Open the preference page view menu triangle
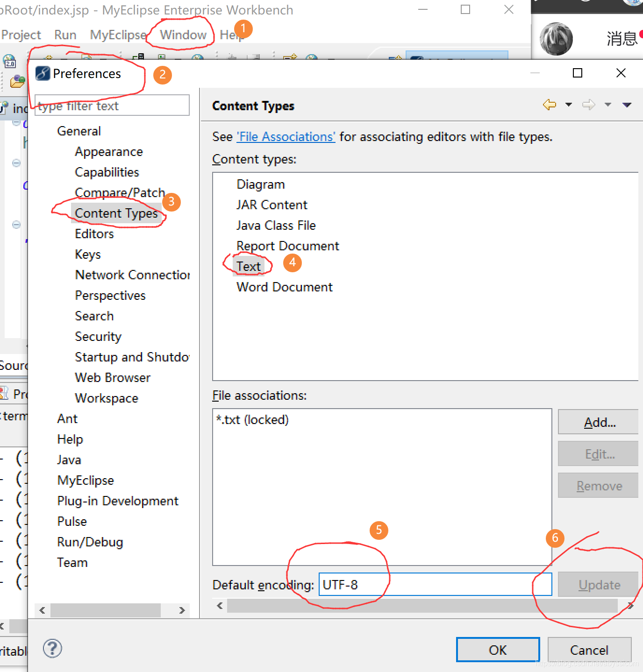The height and width of the screenshot is (672, 643). pos(627,105)
